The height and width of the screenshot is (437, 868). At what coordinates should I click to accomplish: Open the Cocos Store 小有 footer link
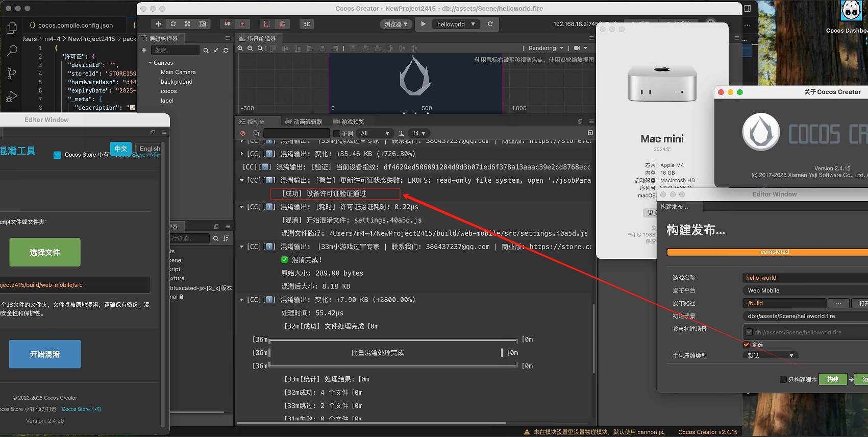coord(82,409)
